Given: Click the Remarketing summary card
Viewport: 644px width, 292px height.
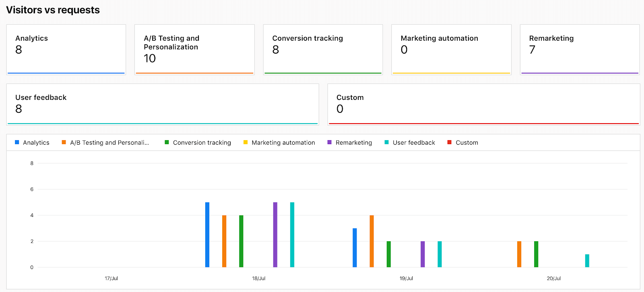Looking at the screenshot, I should 580,50.
